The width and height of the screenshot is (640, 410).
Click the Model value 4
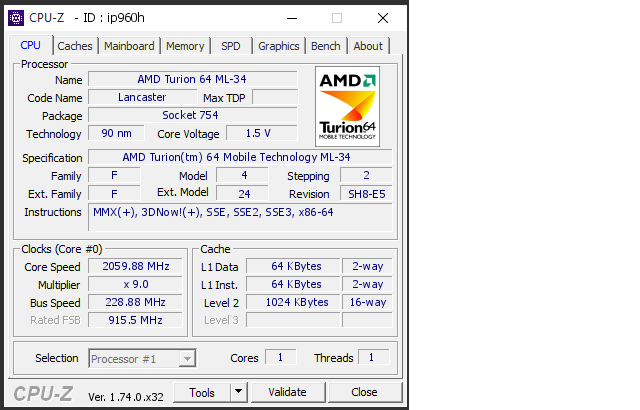point(242,175)
